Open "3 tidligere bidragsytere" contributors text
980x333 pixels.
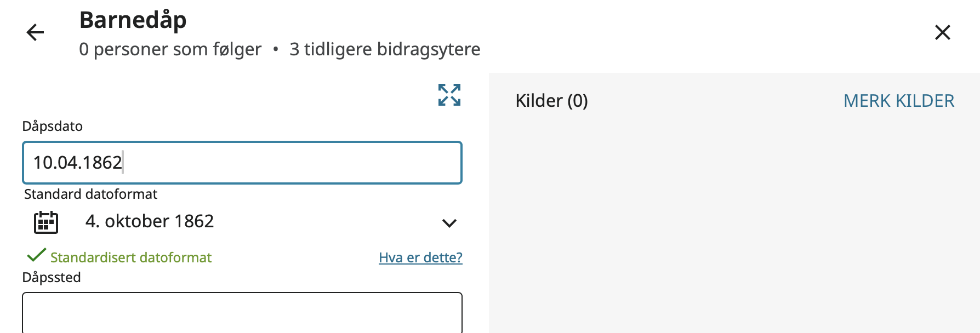click(385, 49)
